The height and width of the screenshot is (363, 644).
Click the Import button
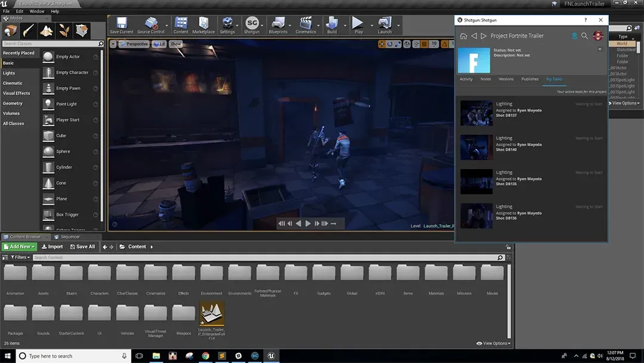pos(52,247)
